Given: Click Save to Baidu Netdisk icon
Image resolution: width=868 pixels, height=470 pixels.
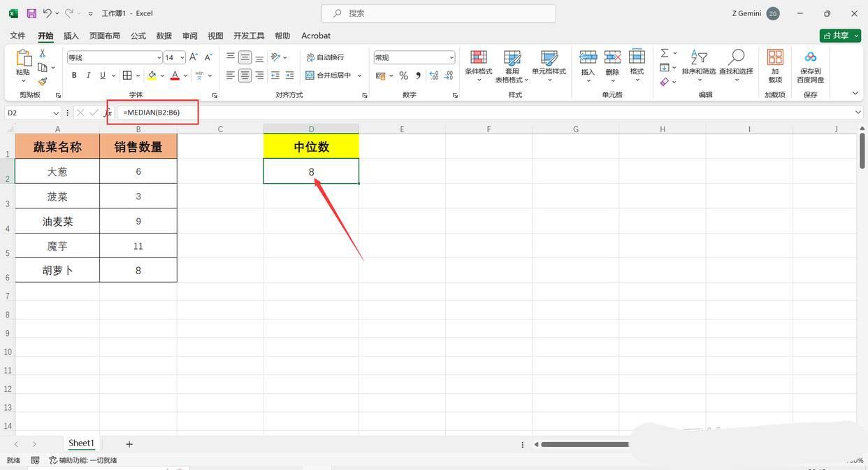Looking at the screenshot, I should (810, 57).
